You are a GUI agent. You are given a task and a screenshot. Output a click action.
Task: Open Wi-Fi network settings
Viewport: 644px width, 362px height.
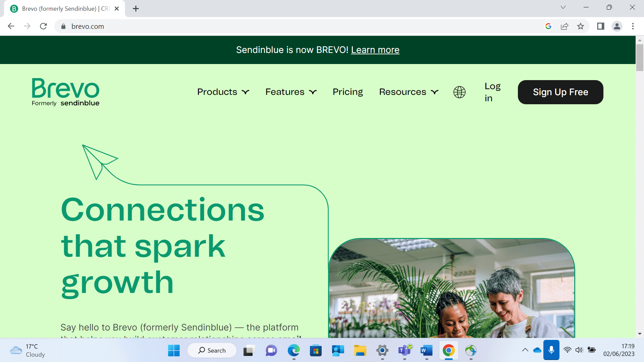tap(567, 350)
